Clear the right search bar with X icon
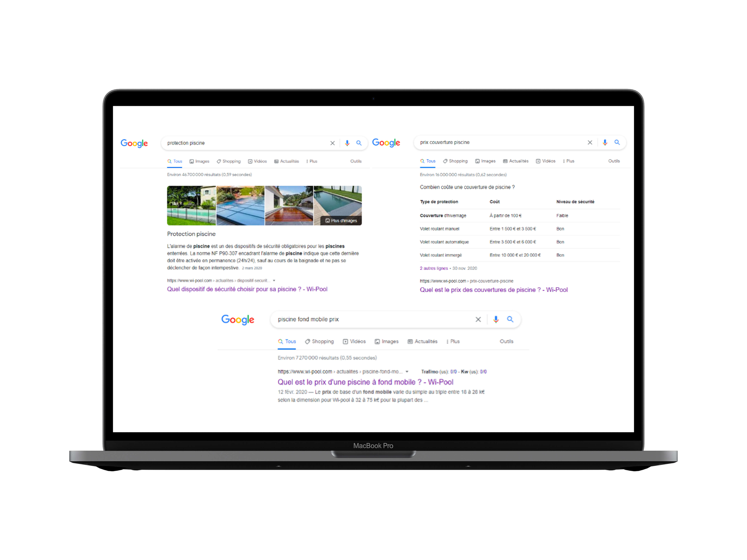This screenshot has width=747, height=560. pyautogui.click(x=590, y=143)
